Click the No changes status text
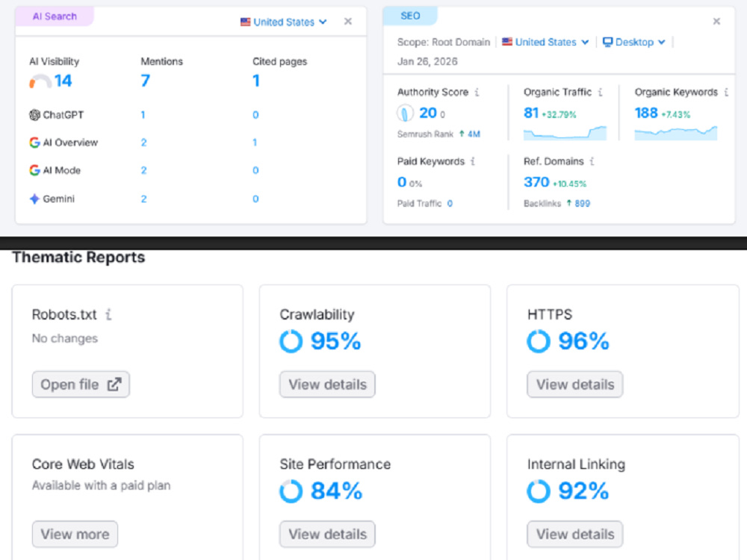747x560 pixels. coord(65,338)
